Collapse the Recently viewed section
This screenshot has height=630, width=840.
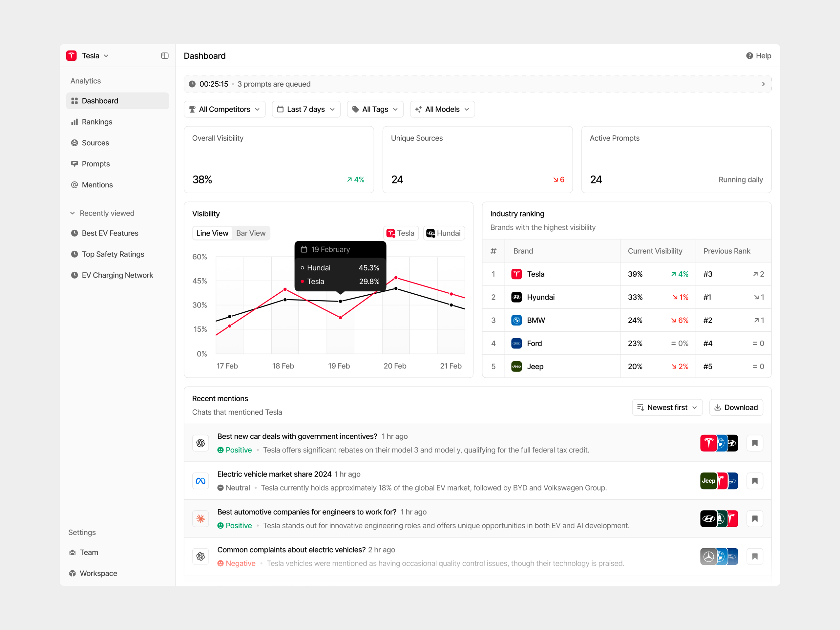102,213
